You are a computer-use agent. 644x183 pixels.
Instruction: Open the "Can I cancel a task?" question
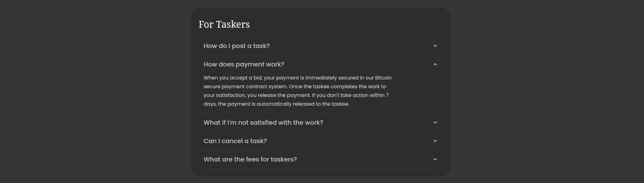point(235,141)
